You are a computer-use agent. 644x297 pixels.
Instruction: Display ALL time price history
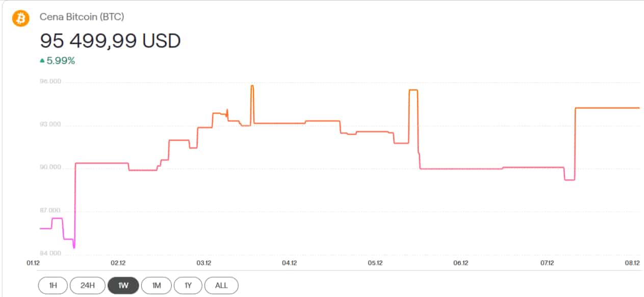click(x=221, y=285)
